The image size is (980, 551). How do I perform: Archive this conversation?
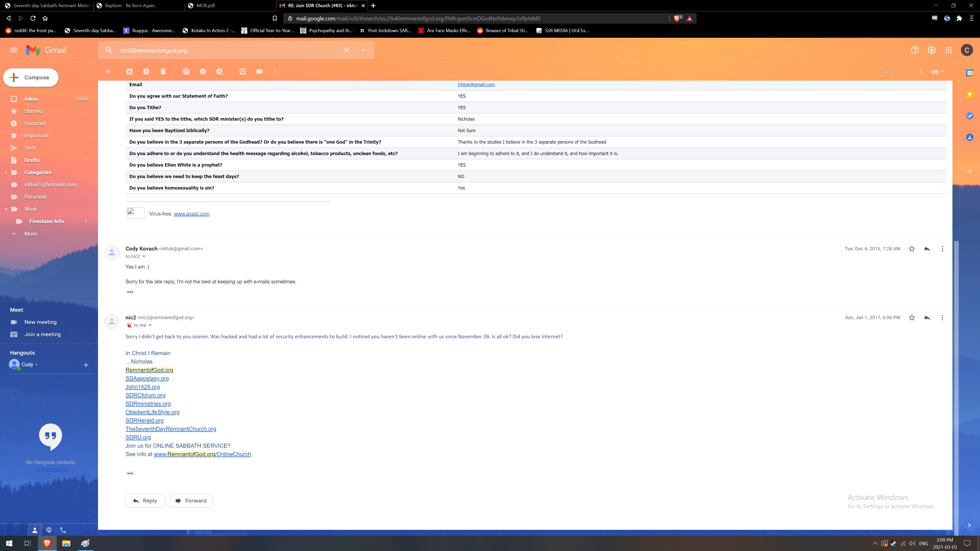[129, 71]
